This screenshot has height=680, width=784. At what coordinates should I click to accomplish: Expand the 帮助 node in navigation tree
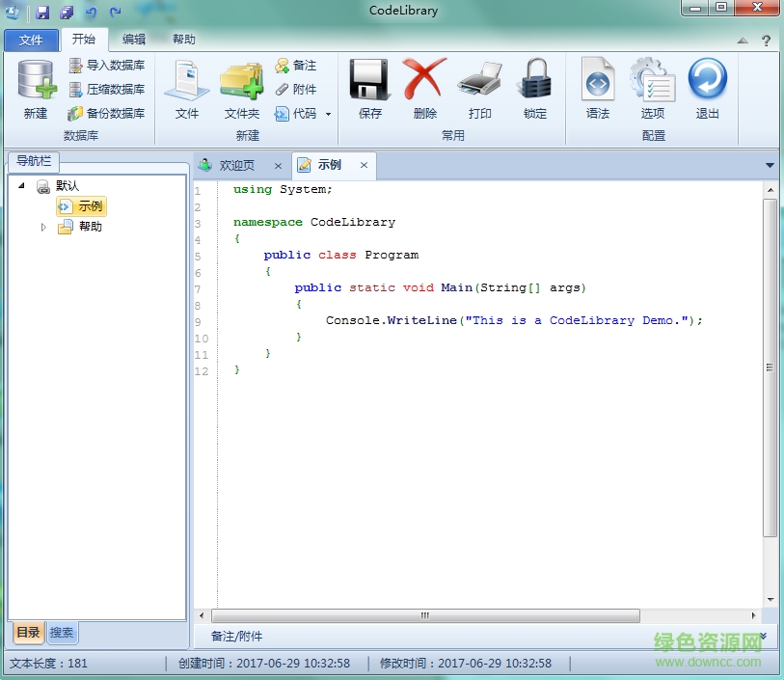pos(42,227)
